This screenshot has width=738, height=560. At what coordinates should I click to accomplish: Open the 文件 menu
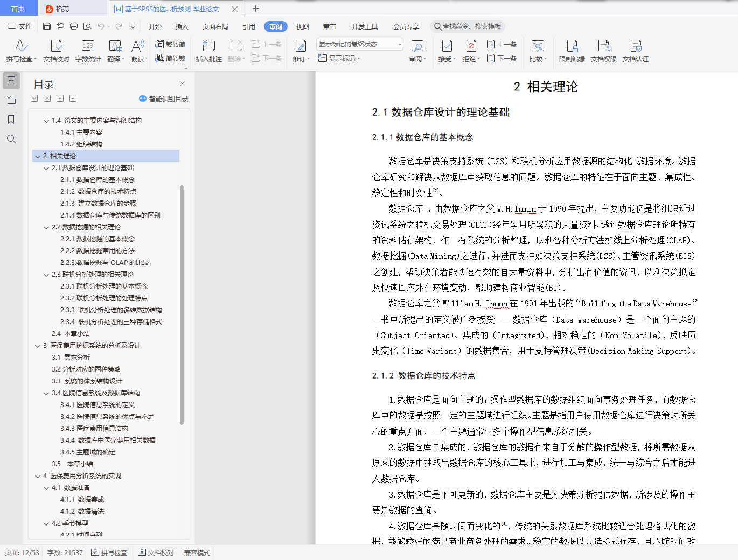pyautogui.click(x=20, y=26)
